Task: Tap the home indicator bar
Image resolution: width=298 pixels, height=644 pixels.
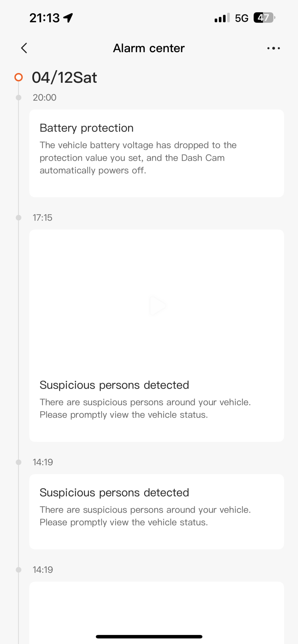Action: pyautogui.click(x=149, y=637)
